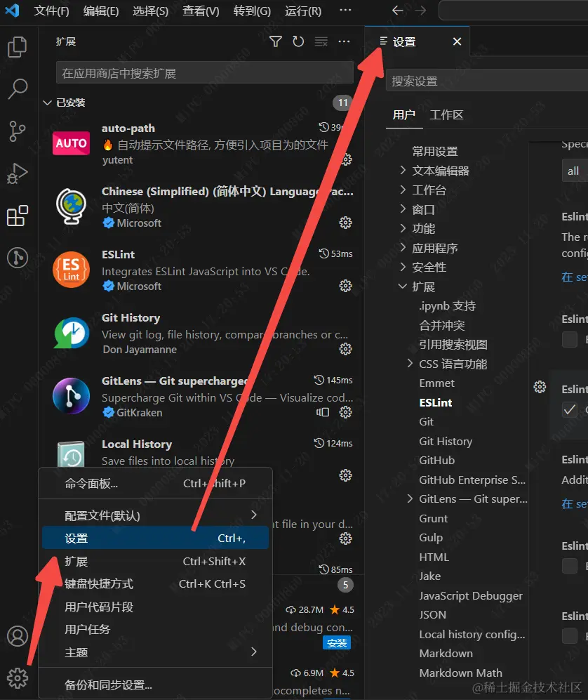This screenshot has width=588, height=700.
Task: Click the 搜索设置 search field
Action: [487, 81]
